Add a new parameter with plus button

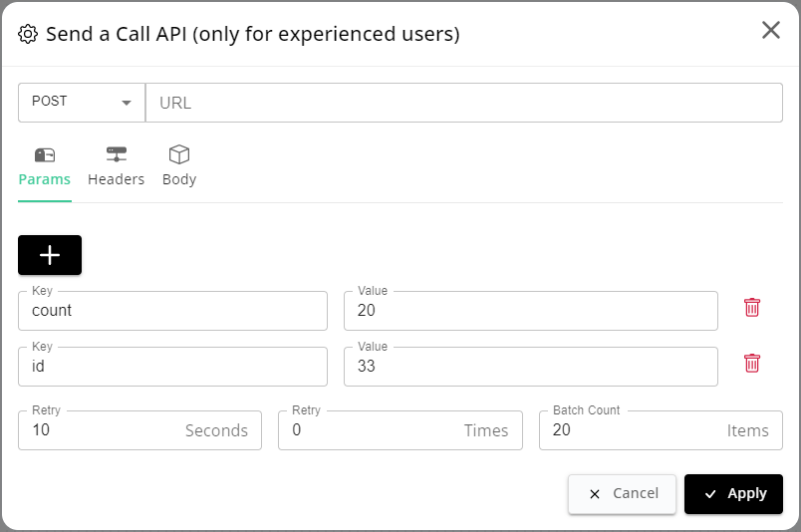tap(50, 255)
